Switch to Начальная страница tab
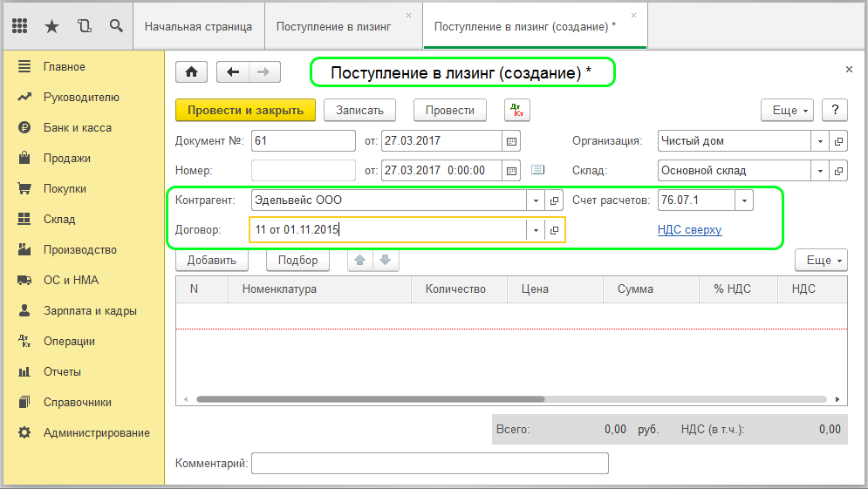 click(x=198, y=26)
